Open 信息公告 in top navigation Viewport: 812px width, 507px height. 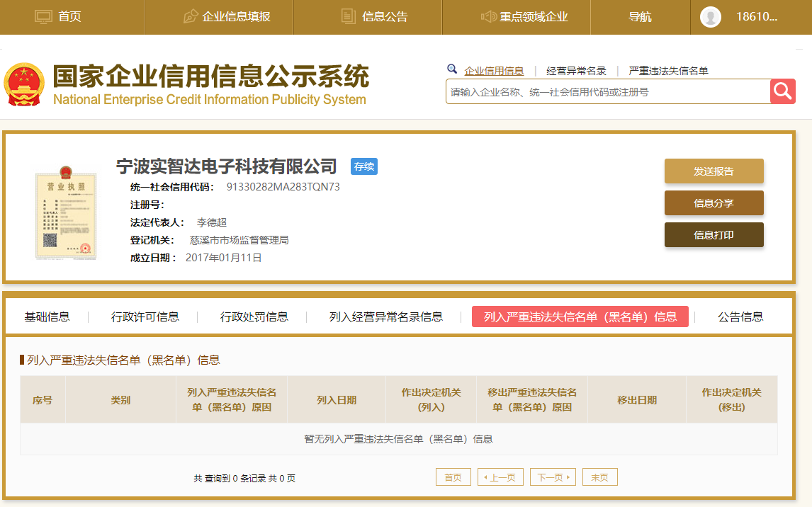click(385, 16)
